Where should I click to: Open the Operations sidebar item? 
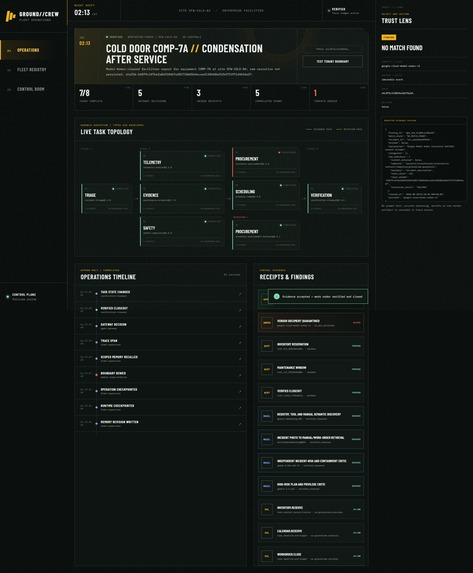34,50
